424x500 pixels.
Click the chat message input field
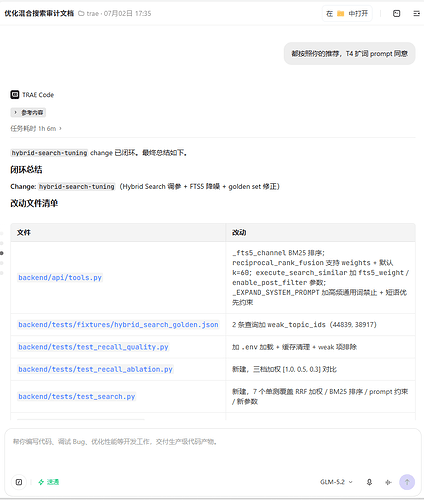click(x=212, y=452)
